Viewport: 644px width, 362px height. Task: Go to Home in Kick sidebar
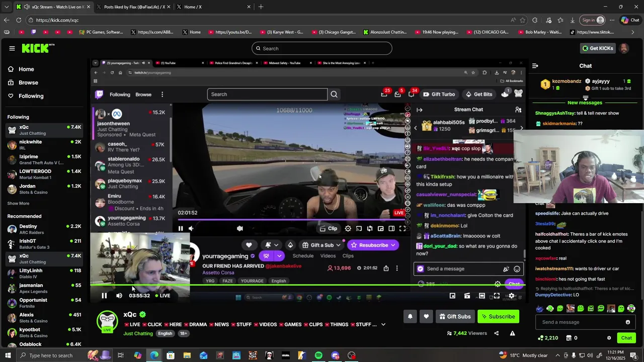[x=26, y=69]
